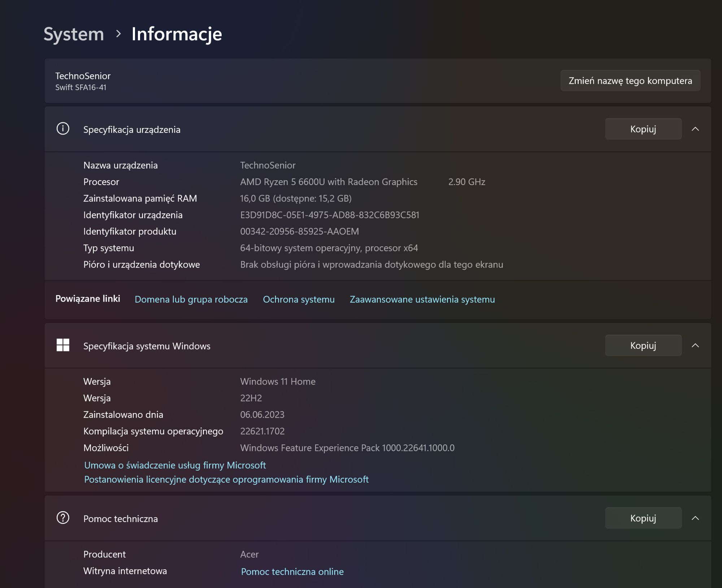The height and width of the screenshot is (588, 722).
Task: Click the Windows Feature Experience Pack value
Action: coord(347,448)
